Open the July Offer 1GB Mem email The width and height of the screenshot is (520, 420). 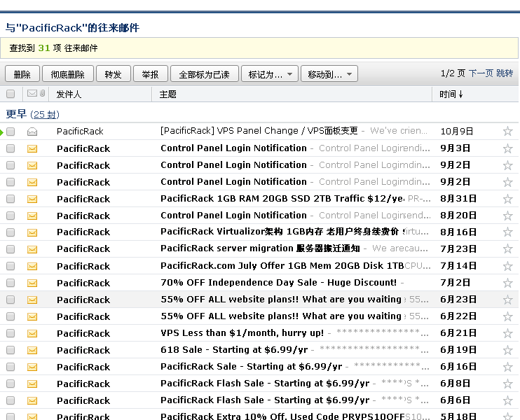coord(282,265)
